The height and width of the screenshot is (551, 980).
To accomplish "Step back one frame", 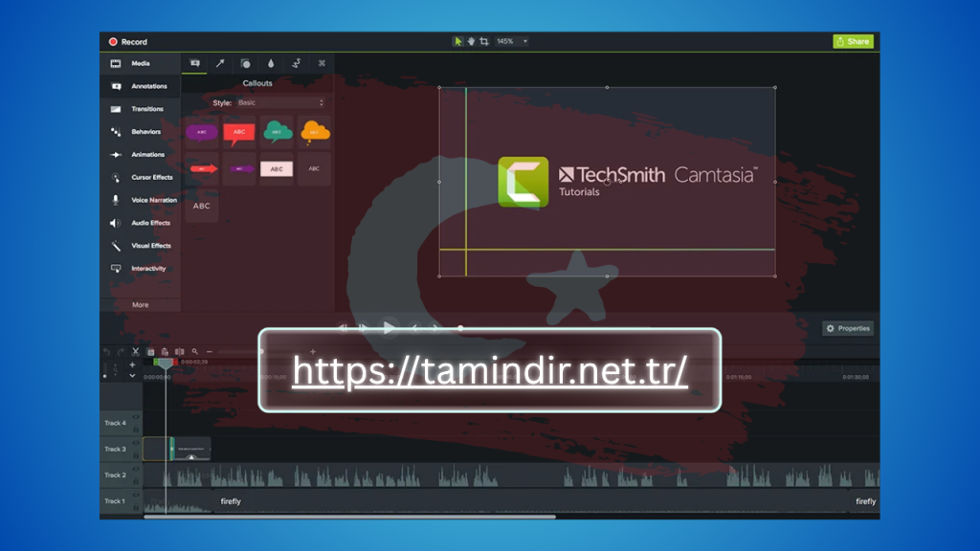I will click(x=343, y=327).
